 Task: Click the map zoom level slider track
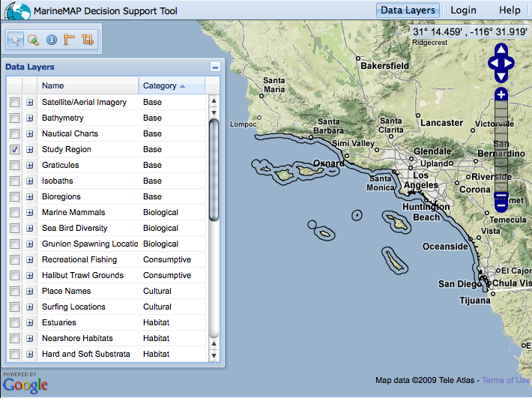click(x=501, y=146)
